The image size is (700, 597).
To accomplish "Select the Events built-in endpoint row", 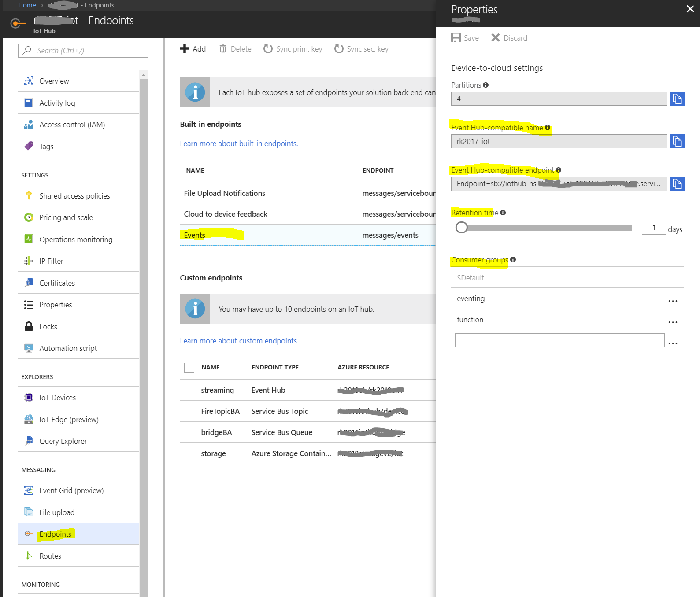I will point(307,235).
